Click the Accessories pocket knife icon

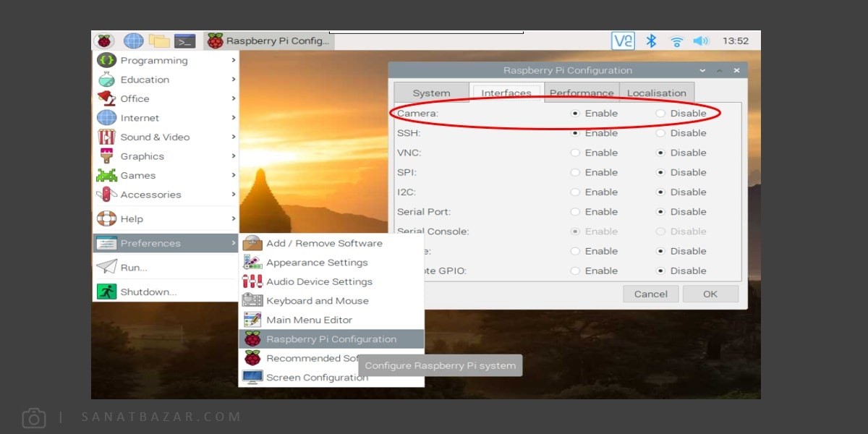(x=106, y=195)
